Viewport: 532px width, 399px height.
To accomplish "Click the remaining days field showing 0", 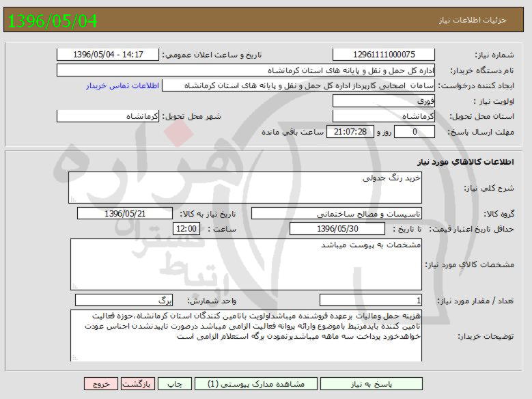I will click(x=415, y=132).
